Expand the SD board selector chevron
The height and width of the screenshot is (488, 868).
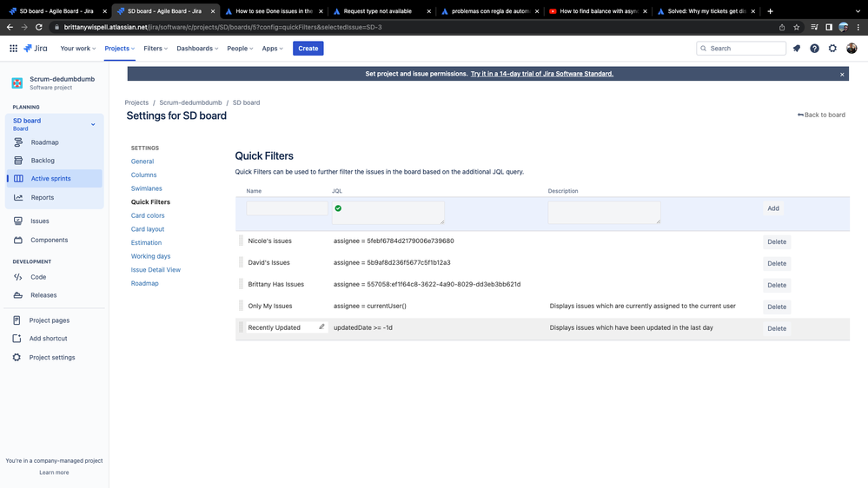click(93, 124)
